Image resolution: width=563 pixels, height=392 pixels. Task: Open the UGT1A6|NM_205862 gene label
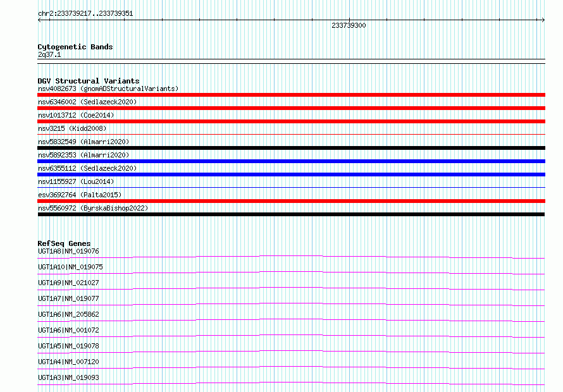pyautogui.click(x=68, y=314)
